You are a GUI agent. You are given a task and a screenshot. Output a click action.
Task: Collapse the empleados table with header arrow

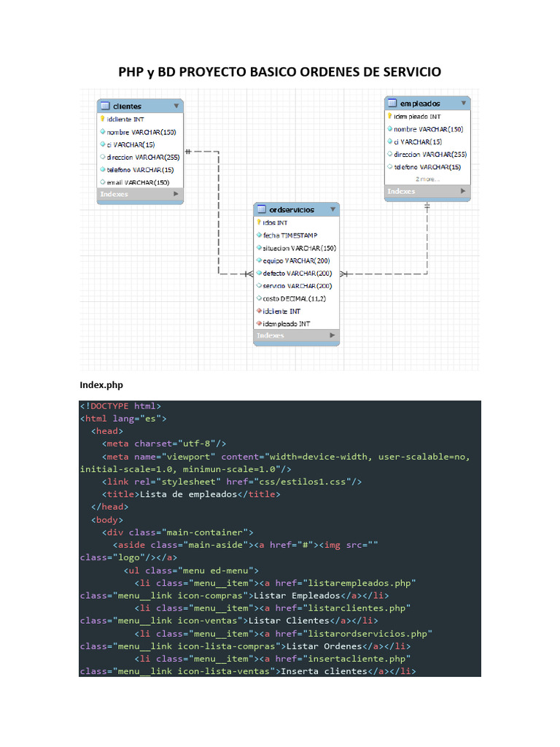(464, 103)
